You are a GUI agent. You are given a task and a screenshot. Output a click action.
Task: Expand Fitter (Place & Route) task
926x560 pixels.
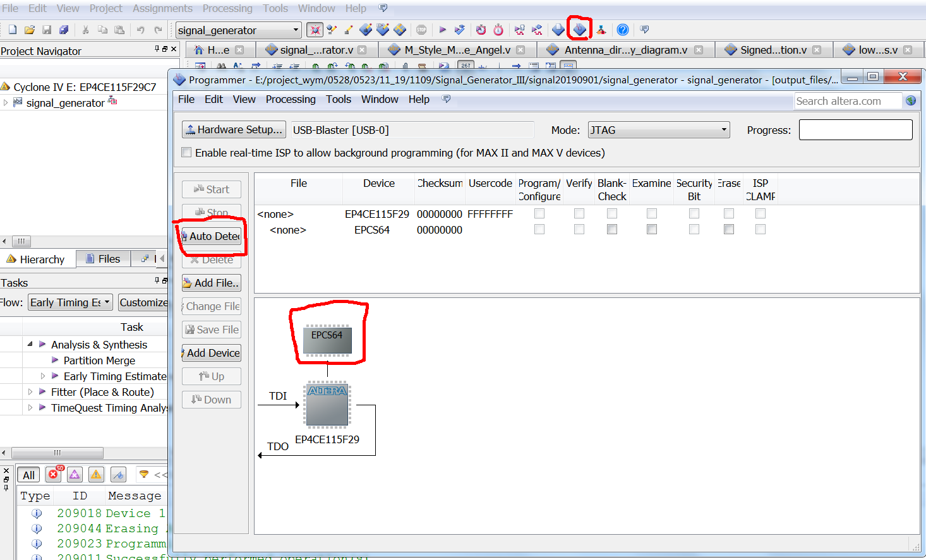[x=30, y=391]
